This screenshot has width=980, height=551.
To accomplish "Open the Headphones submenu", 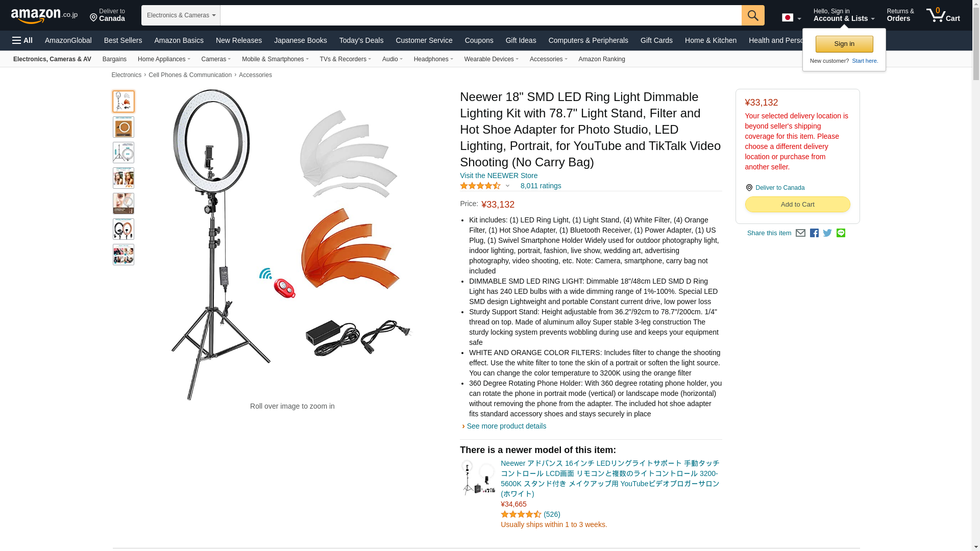I will pyautogui.click(x=433, y=59).
